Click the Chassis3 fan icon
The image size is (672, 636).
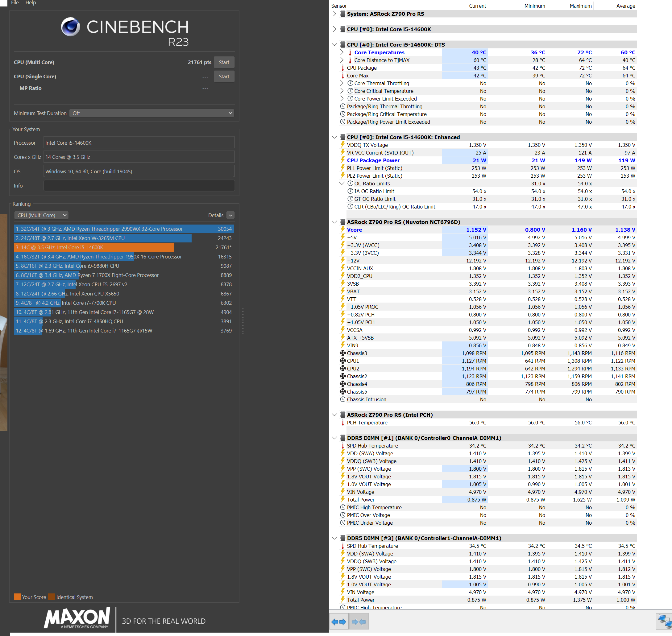[343, 353]
